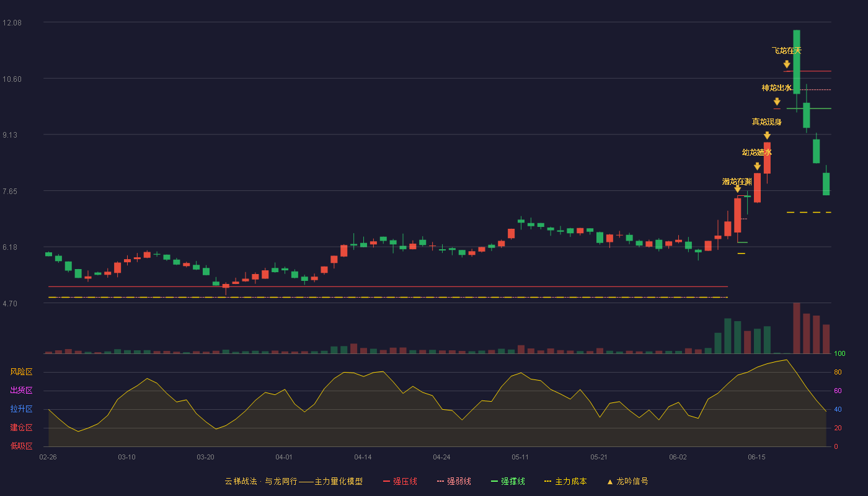
Task: Click the yellow dashed 主力成本 legend icon
Action: (548, 481)
